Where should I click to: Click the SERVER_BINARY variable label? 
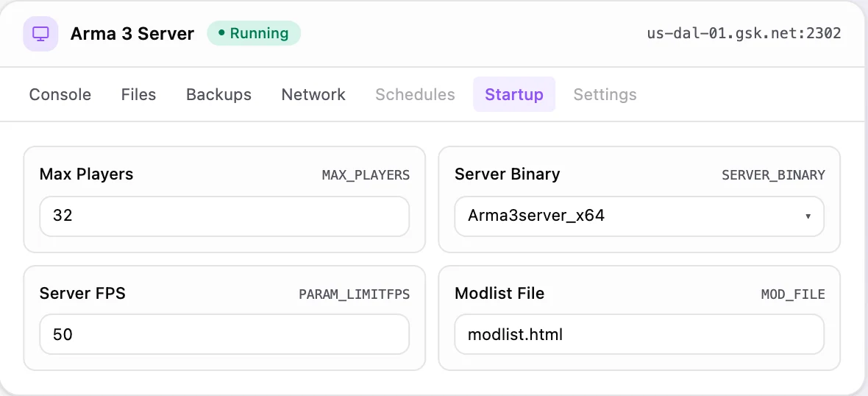773,175
